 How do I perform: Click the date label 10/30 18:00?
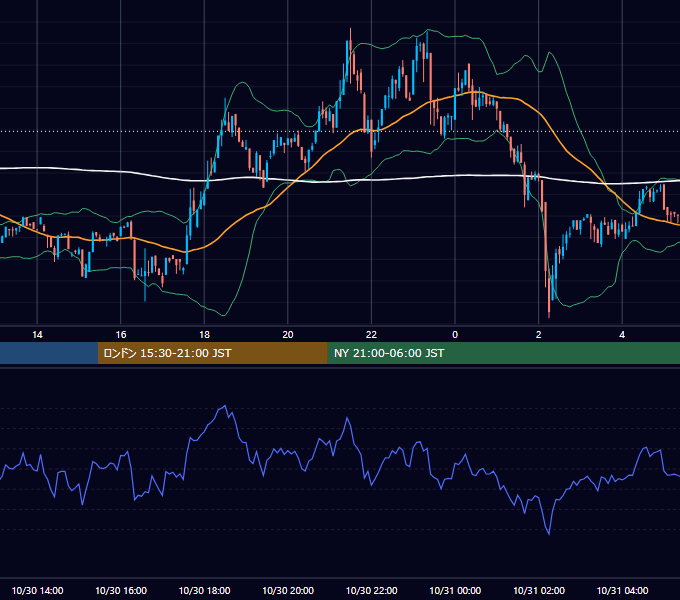[204, 590]
